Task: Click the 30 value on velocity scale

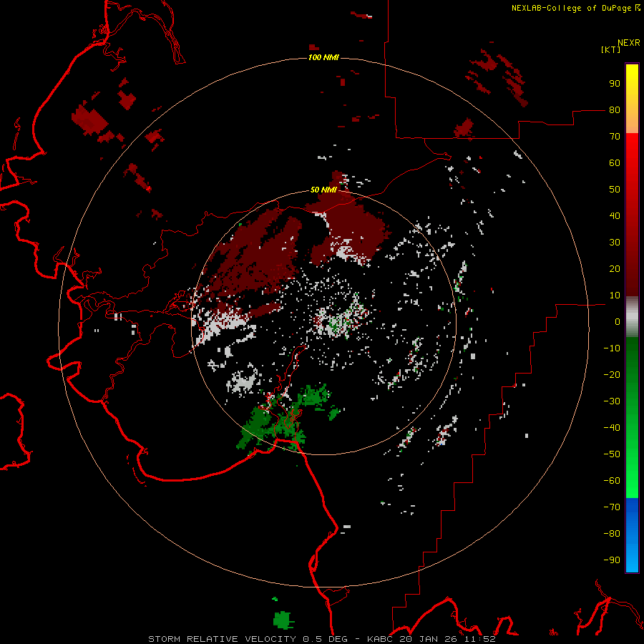Action: [615, 243]
